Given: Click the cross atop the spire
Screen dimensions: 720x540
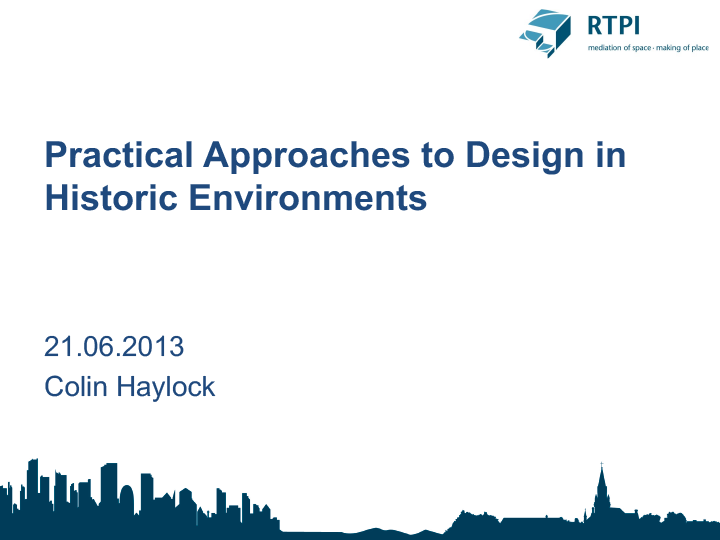Looking at the screenshot, I should [601, 465].
